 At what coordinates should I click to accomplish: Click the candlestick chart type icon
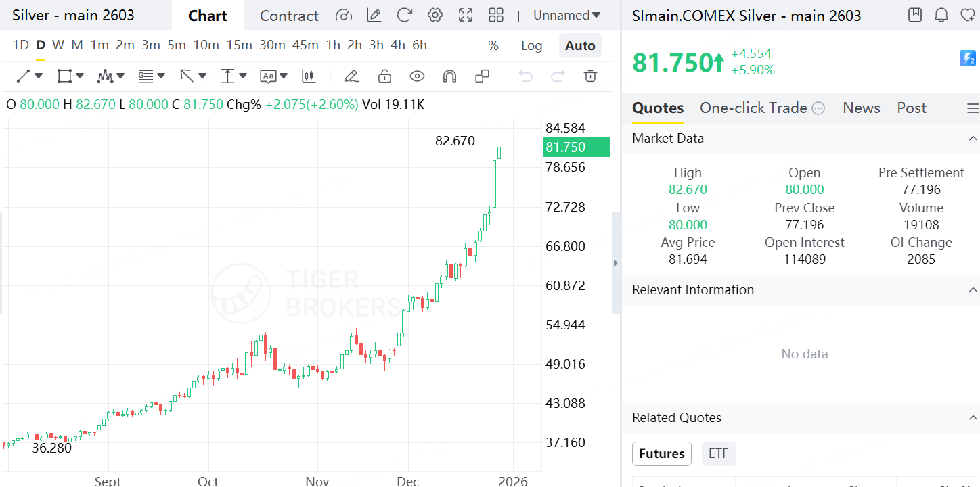pyautogui.click(x=309, y=76)
